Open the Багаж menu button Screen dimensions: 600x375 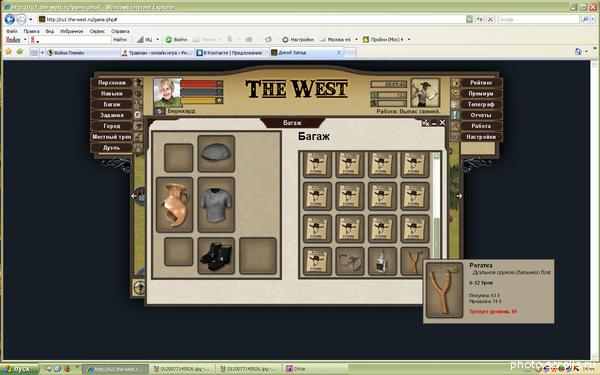click(x=112, y=104)
